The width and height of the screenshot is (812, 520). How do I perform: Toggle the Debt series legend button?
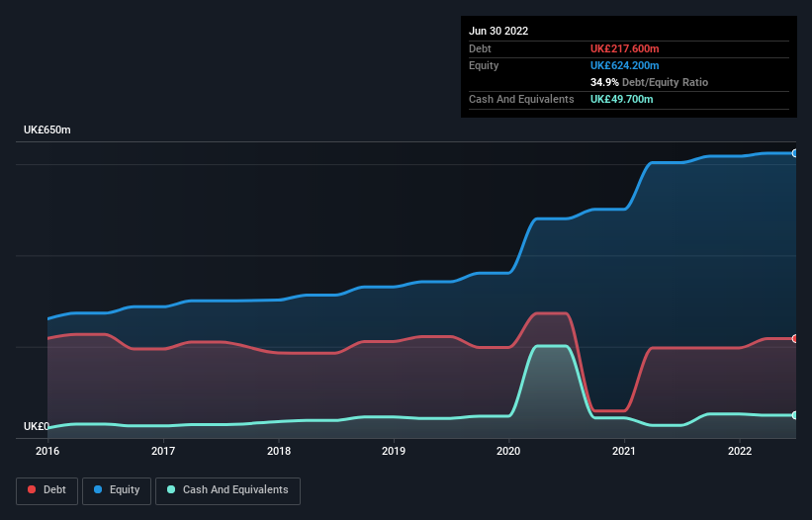(47, 490)
